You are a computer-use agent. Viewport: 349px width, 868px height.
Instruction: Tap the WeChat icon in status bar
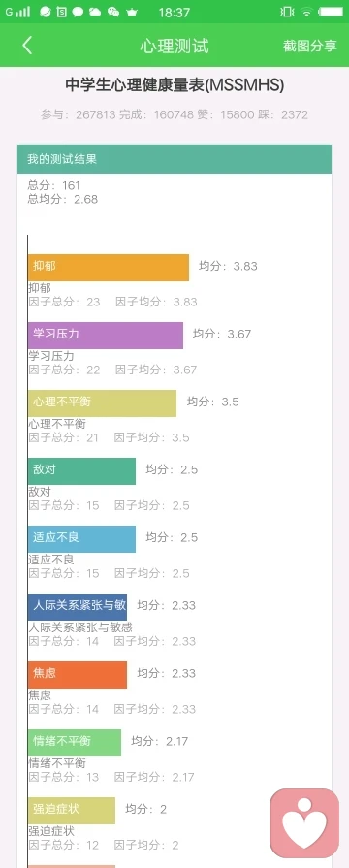click(x=112, y=12)
